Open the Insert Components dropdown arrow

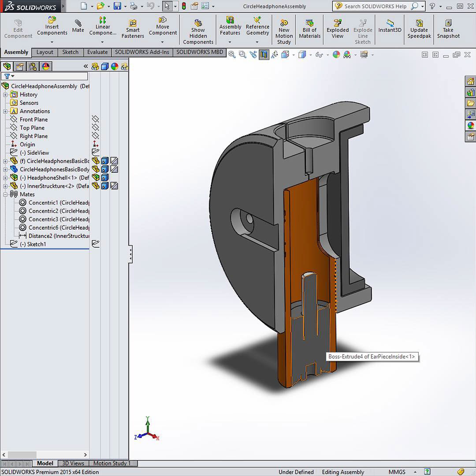click(52, 42)
